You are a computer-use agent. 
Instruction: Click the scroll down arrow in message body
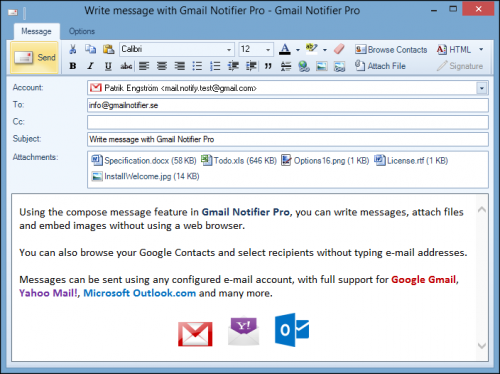point(482,346)
